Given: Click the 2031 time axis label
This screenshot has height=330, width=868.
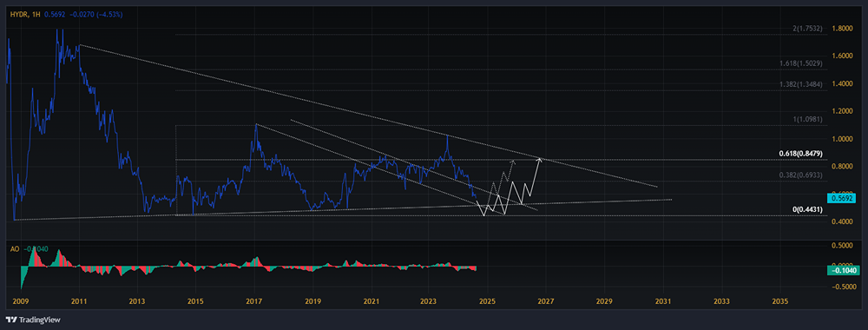Looking at the screenshot, I should coord(662,302).
